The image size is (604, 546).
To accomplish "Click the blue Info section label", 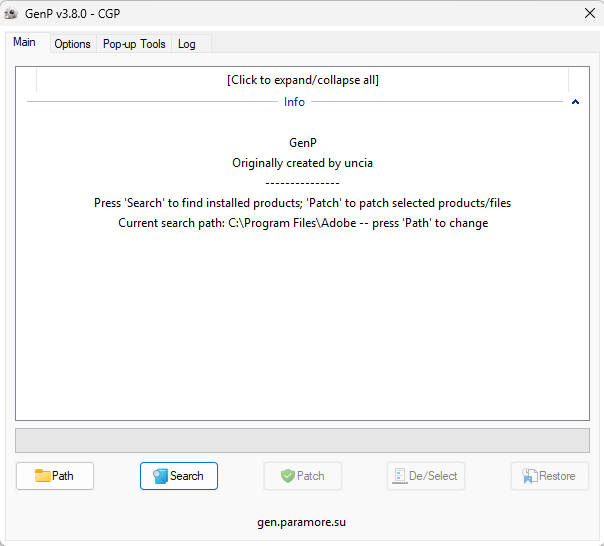I will point(294,102).
